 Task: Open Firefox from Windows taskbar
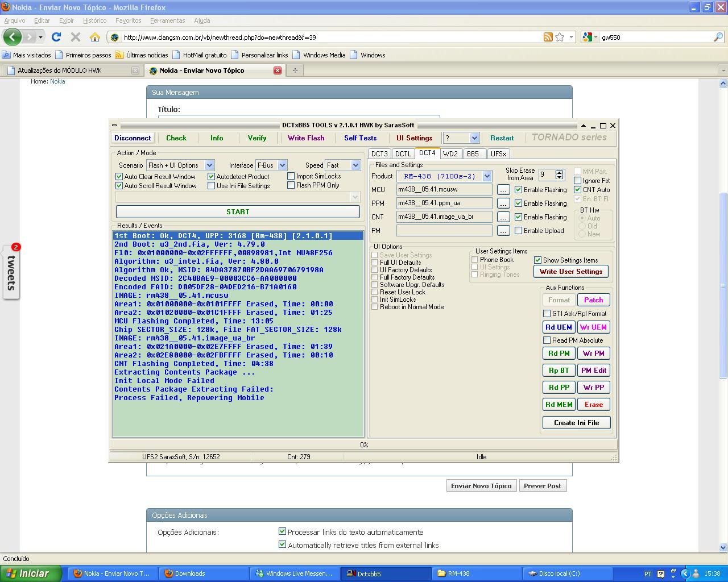pos(112,573)
